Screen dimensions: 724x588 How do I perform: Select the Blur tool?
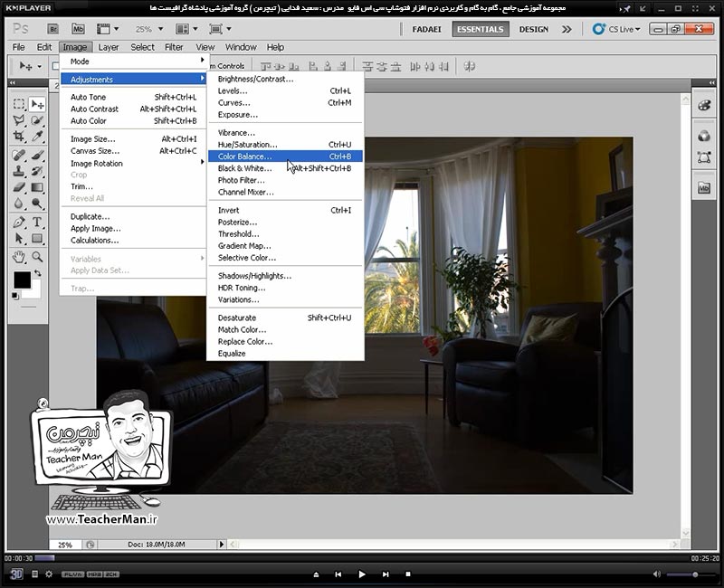18,203
